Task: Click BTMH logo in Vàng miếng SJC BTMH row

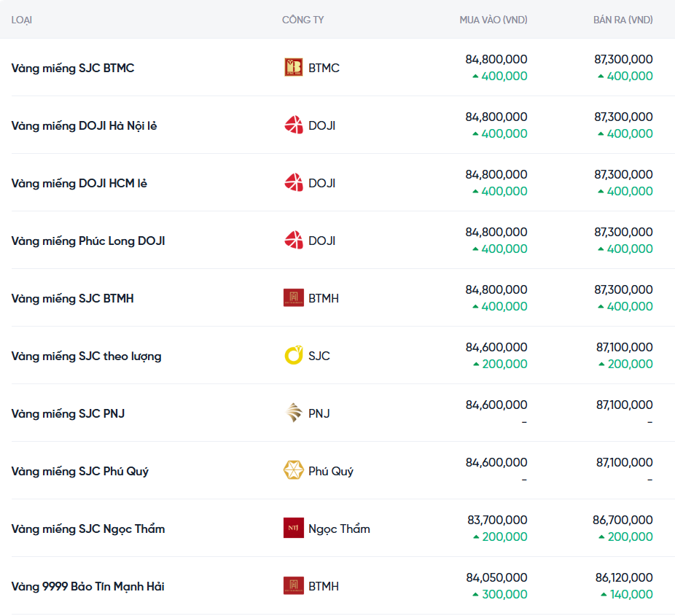Action: [293, 298]
